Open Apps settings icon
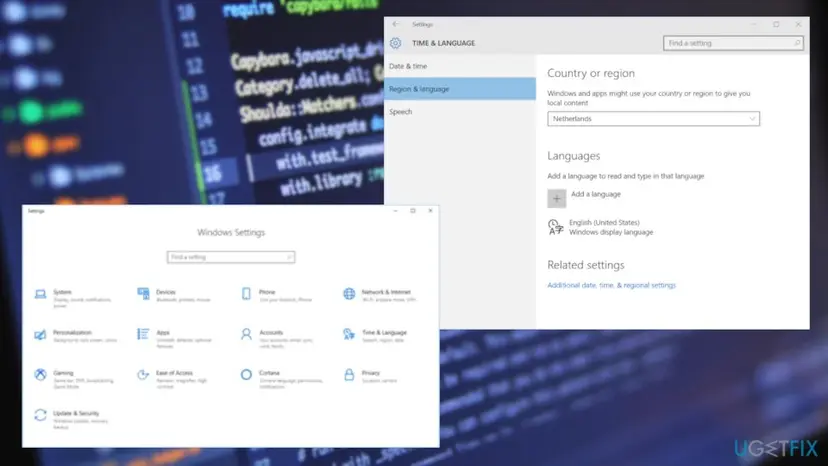Image resolution: width=828 pixels, height=466 pixels. (x=143, y=334)
